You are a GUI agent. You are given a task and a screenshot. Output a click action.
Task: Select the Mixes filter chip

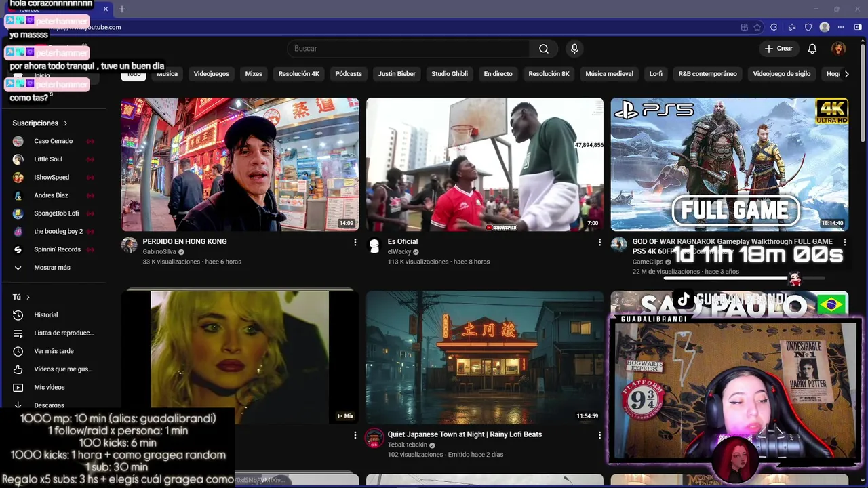tap(254, 74)
